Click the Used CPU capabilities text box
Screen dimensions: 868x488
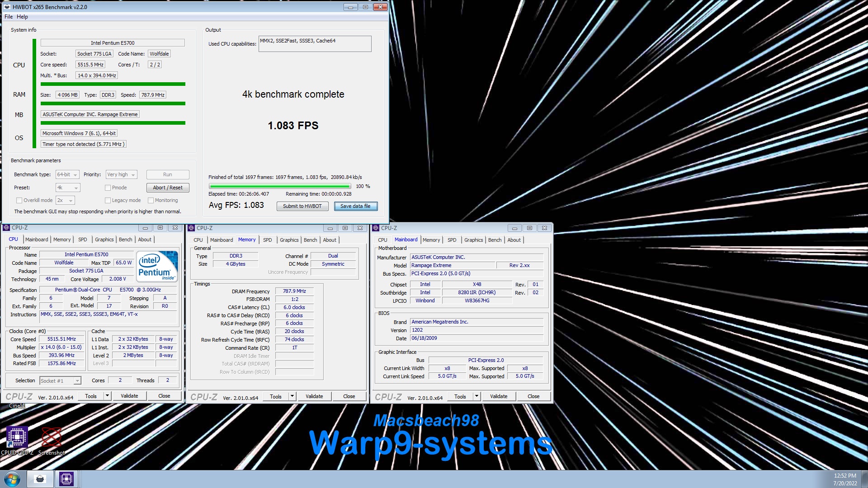(315, 44)
